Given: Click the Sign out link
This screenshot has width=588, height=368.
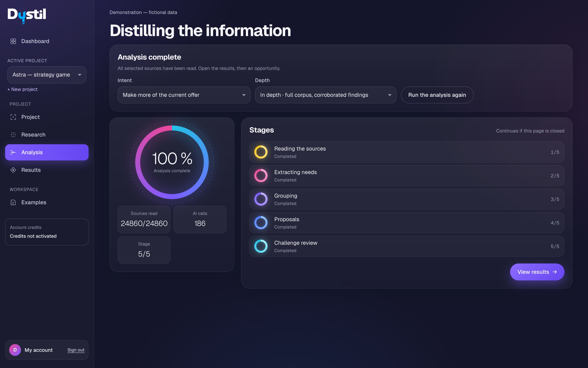Looking at the screenshot, I should pyautogui.click(x=76, y=350).
